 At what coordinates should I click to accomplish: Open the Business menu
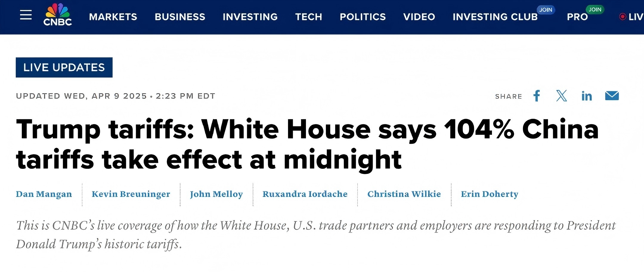click(x=180, y=17)
